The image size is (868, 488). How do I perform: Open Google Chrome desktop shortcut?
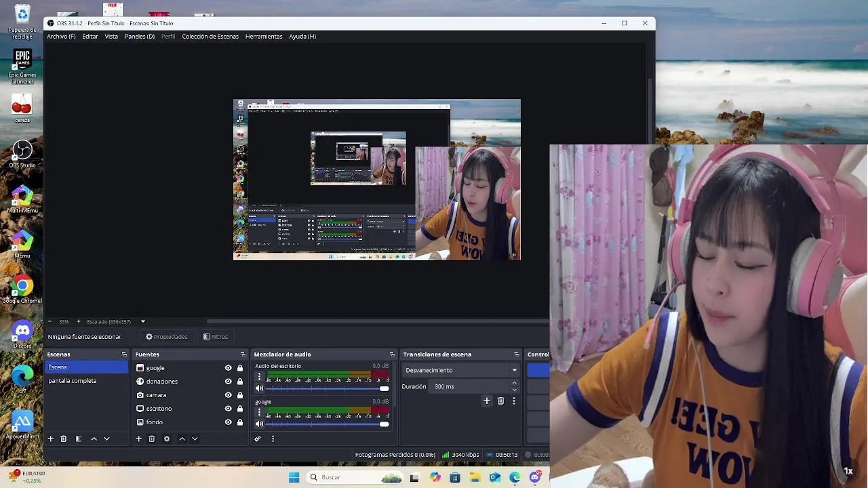coord(22,289)
